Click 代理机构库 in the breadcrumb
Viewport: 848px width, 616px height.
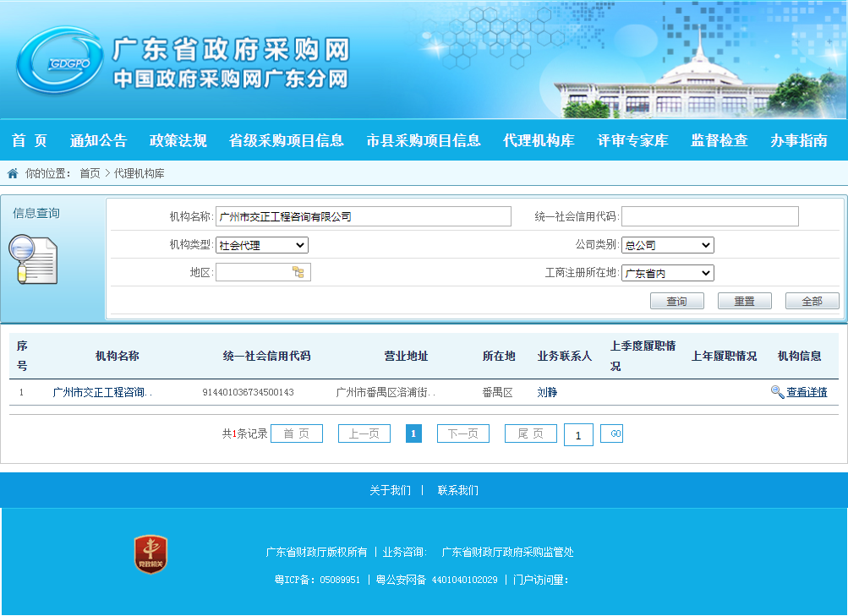point(139,173)
